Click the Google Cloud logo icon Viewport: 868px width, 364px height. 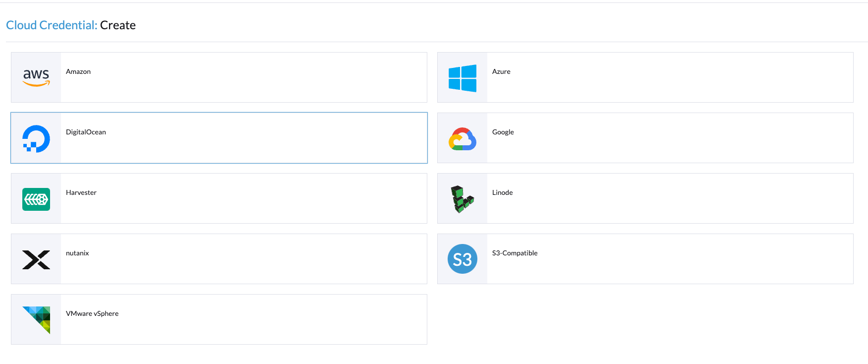[x=463, y=139]
